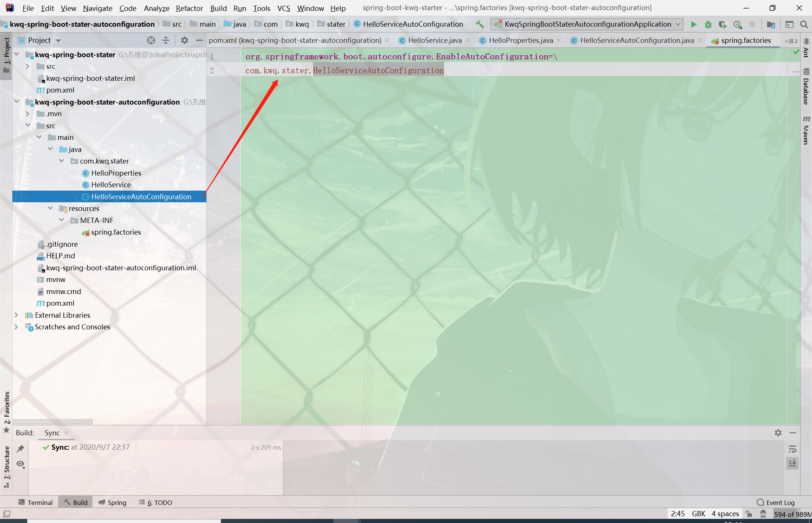This screenshot has height=523, width=812.
Task: Click the locate-in-project target icon
Action: [151, 40]
